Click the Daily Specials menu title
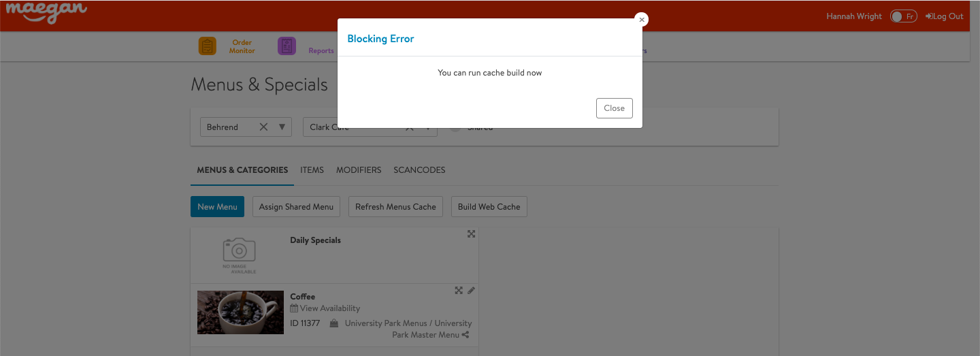Screen dimensions: 980x356 point(315,240)
